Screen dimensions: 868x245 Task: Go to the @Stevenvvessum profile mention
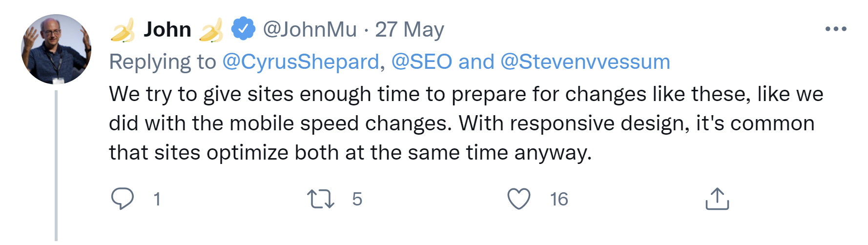[x=585, y=62]
